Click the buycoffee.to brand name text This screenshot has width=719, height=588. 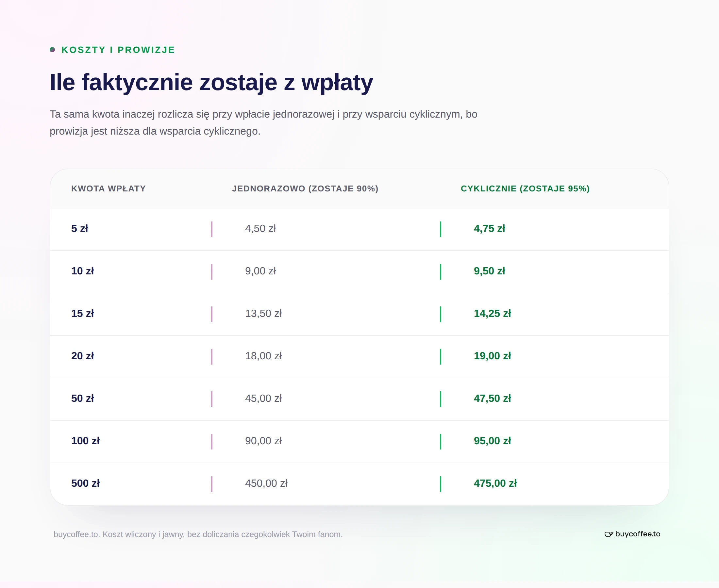coord(638,534)
